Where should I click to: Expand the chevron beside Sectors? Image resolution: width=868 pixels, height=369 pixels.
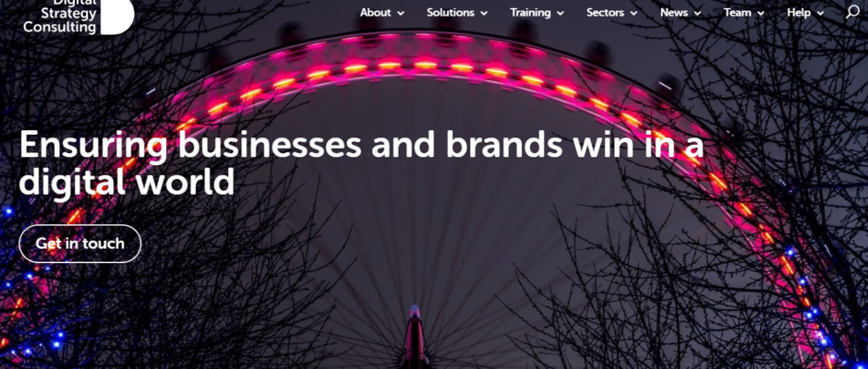(633, 13)
